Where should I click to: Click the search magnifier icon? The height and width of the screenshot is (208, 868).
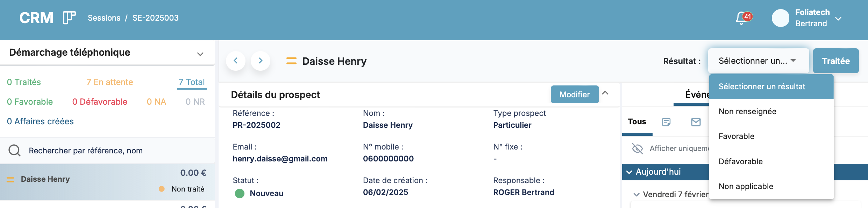coord(14,151)
